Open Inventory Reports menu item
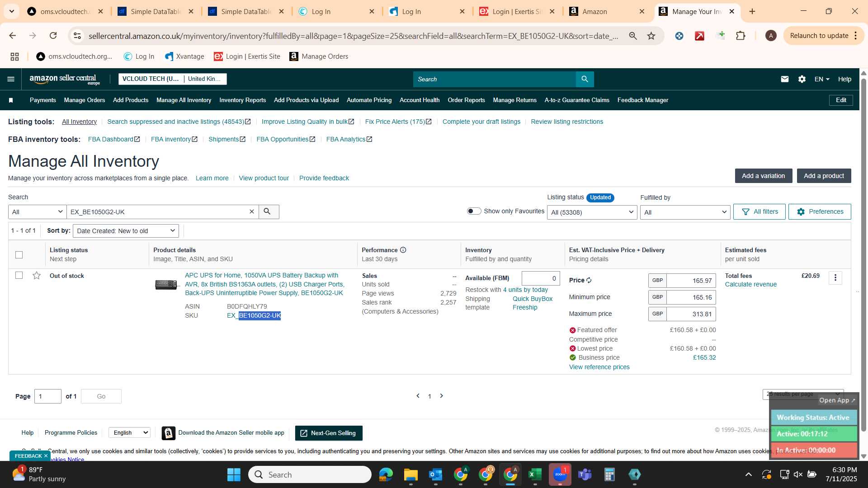This screenshot has width=868, height=488. (243, 100)
